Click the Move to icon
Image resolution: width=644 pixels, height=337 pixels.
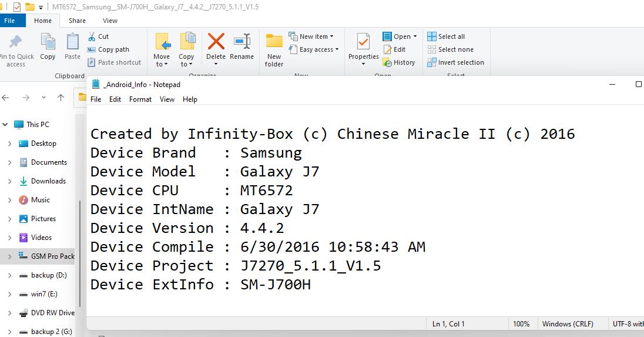(163, 42)
